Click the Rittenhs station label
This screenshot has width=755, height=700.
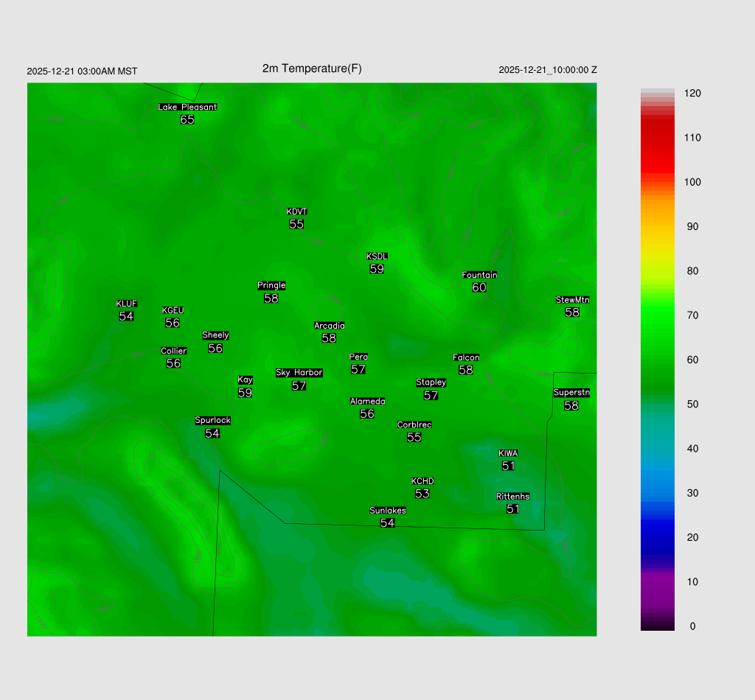pos(513,497)
